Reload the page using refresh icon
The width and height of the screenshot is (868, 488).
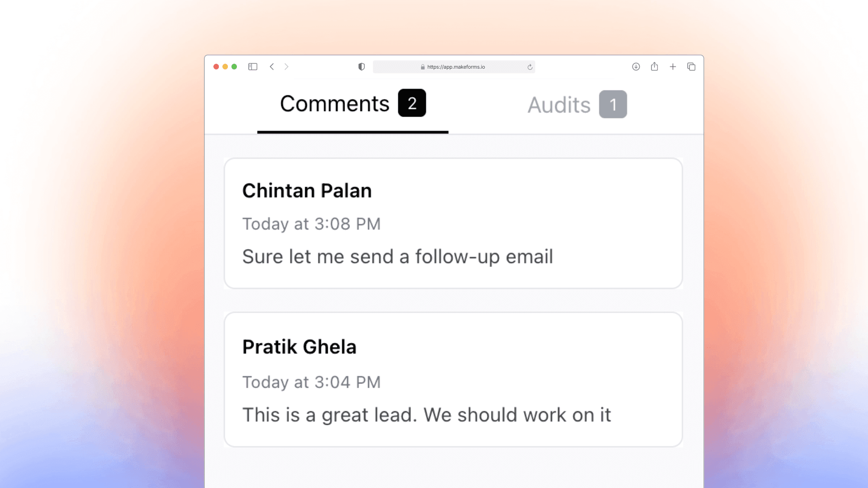[x=530, y=67]
